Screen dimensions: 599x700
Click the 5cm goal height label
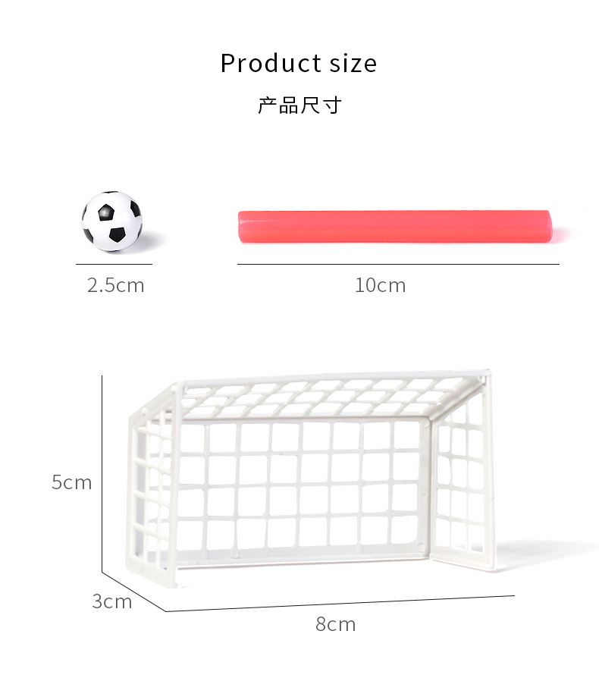point(71,482)
